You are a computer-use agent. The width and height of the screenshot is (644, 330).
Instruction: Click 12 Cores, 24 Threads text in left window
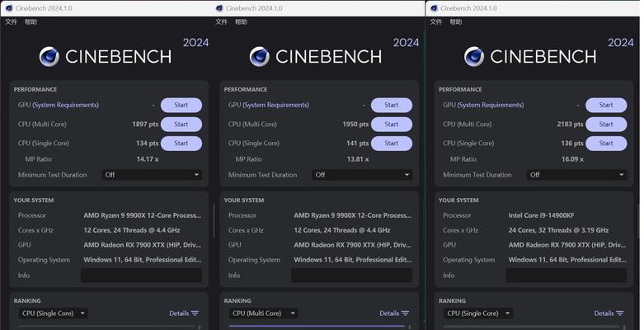coord(132,230)
